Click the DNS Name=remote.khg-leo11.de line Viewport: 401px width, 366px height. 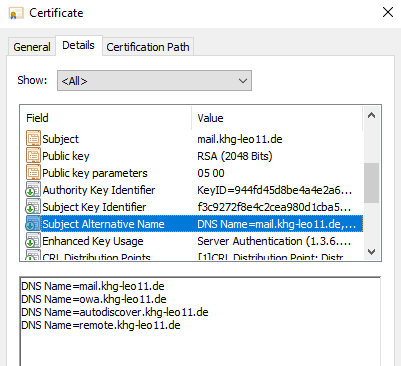101,325
